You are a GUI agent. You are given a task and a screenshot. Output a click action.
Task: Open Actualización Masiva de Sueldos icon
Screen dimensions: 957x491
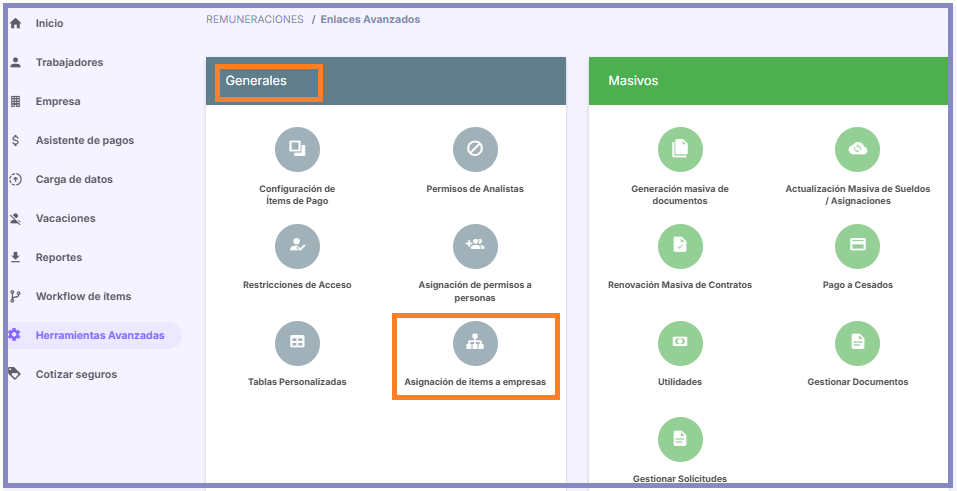click(858, 150)
